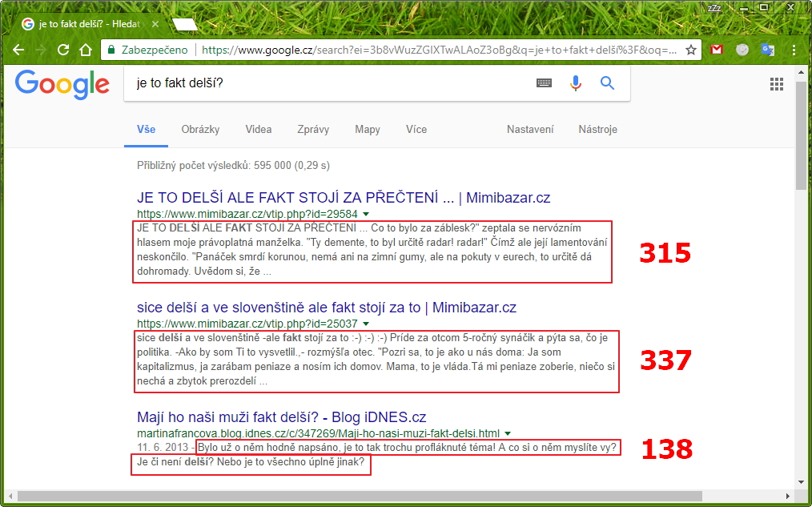Screen dimensions: 812x507
Task: Select the Vše search tab
Action: tap(146, 130)
